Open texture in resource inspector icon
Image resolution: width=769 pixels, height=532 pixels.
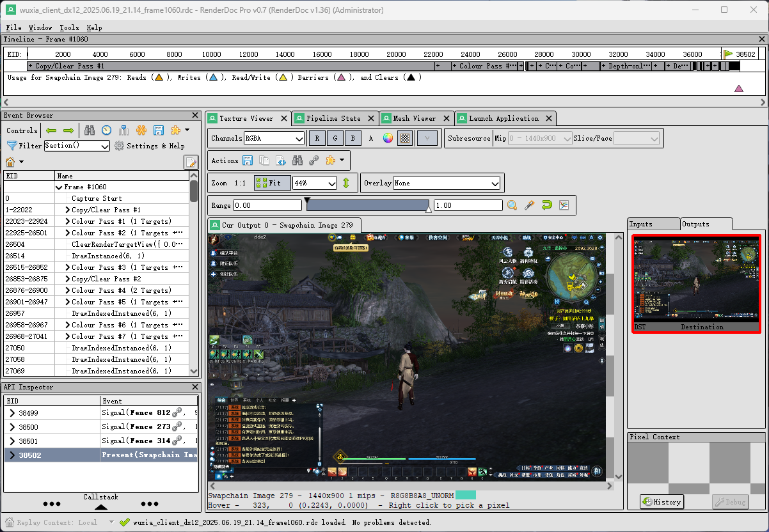tap(281, 160)
